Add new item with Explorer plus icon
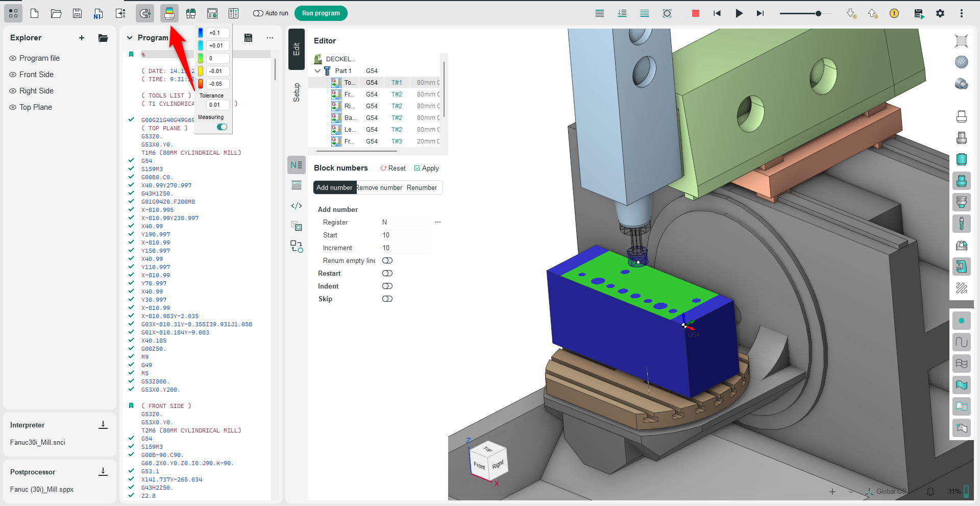Image resolution: width=980 pixels, height=506 pixels. point(82,38)
